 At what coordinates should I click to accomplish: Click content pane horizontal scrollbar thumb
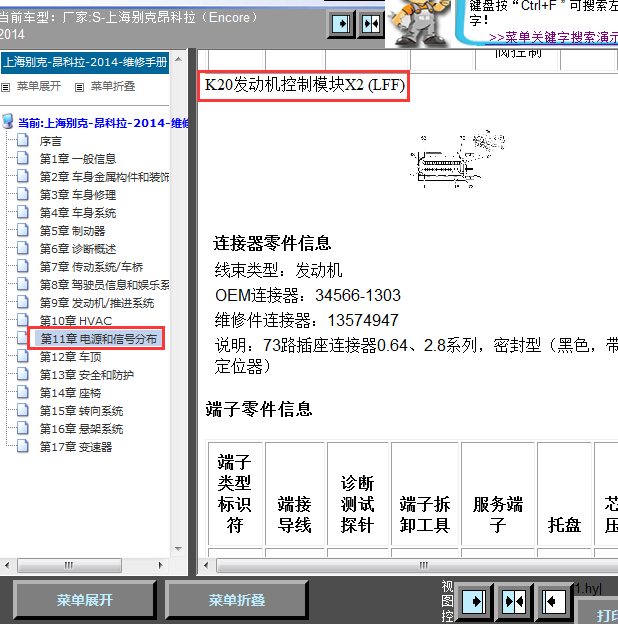pos(417,565)
